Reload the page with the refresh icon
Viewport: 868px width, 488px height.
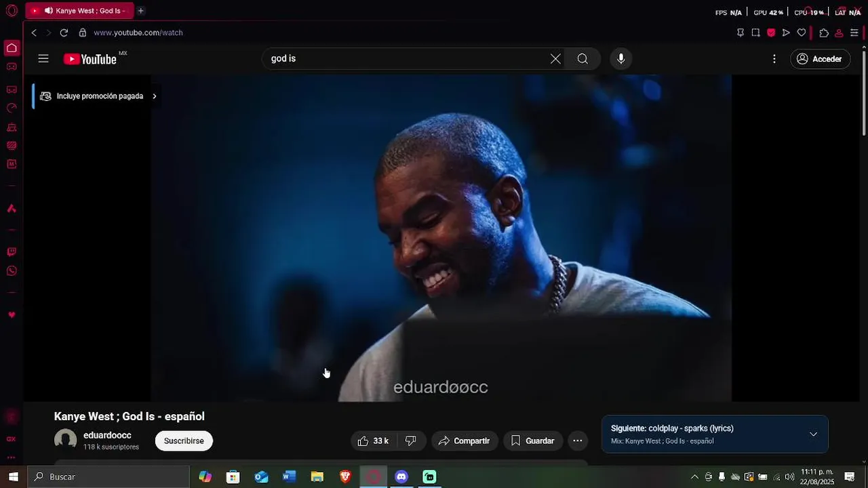coord(64,33)
